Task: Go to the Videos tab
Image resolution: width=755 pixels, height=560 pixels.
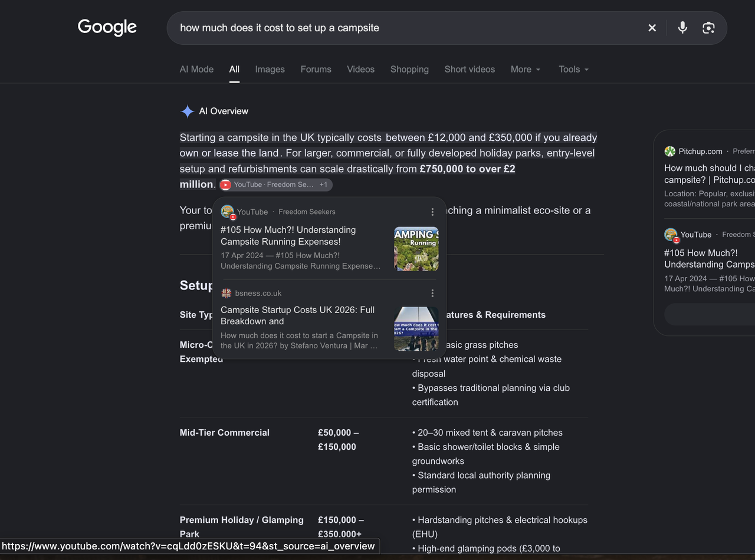Action: pos(360,69)
